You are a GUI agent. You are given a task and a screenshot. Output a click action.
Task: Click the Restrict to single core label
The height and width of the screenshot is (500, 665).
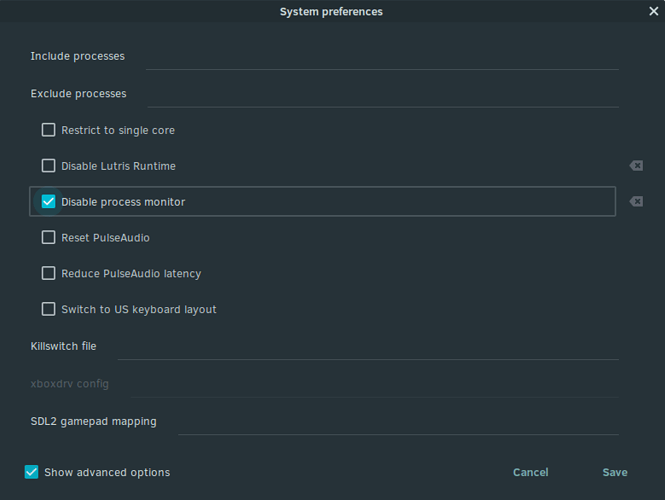click(118, 130)
